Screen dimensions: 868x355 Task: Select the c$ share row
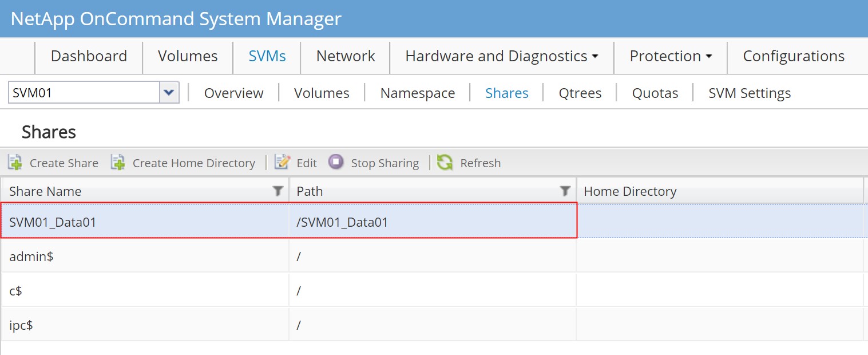(143, 290)
